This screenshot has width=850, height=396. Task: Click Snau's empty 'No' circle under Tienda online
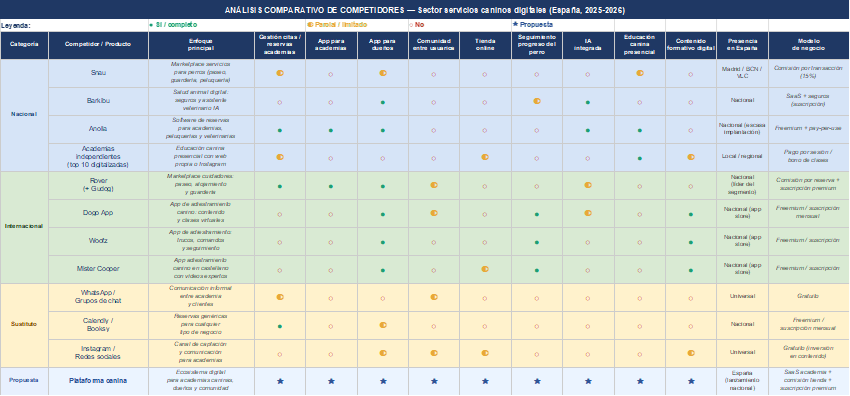(485, 74)
